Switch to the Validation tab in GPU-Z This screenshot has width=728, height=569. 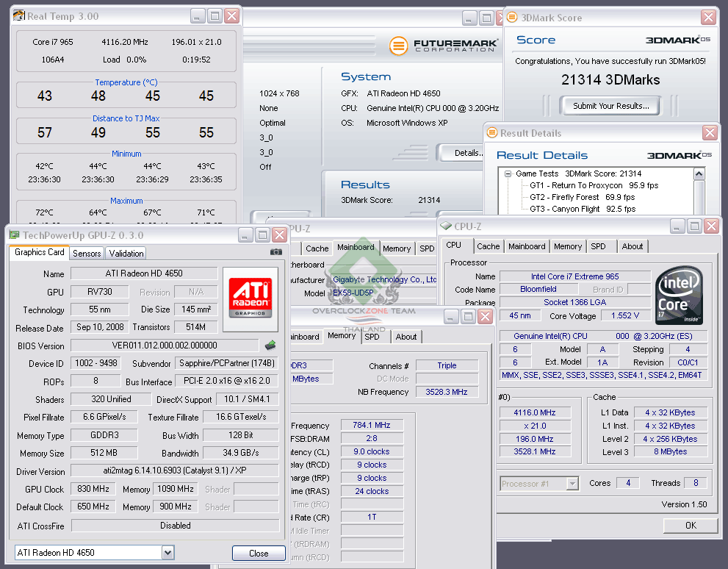click(x=126, y=253)
